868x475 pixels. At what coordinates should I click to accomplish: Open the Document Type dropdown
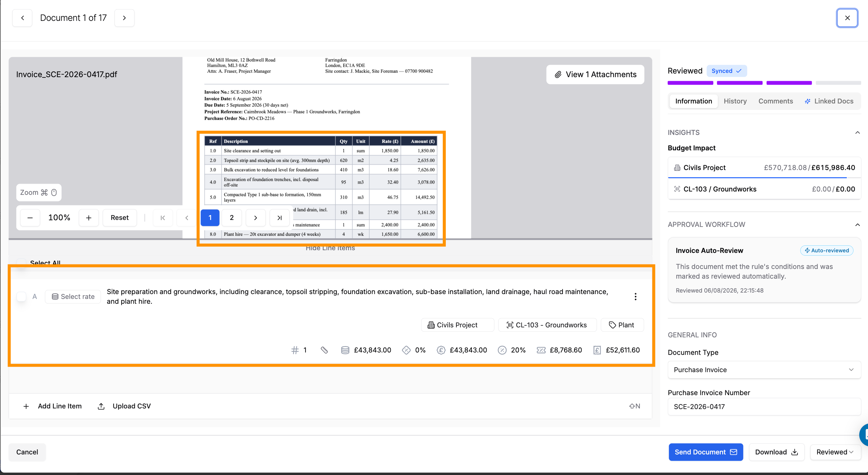[764, 370]
